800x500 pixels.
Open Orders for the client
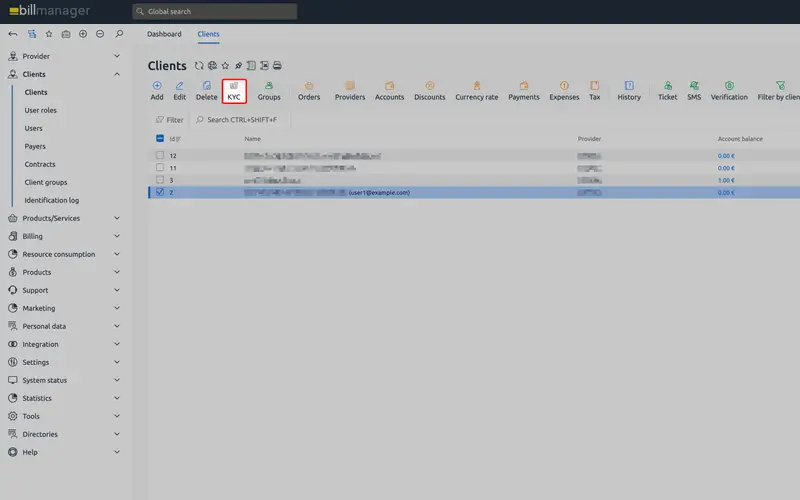pyautogui.click(x=309, y=91)
